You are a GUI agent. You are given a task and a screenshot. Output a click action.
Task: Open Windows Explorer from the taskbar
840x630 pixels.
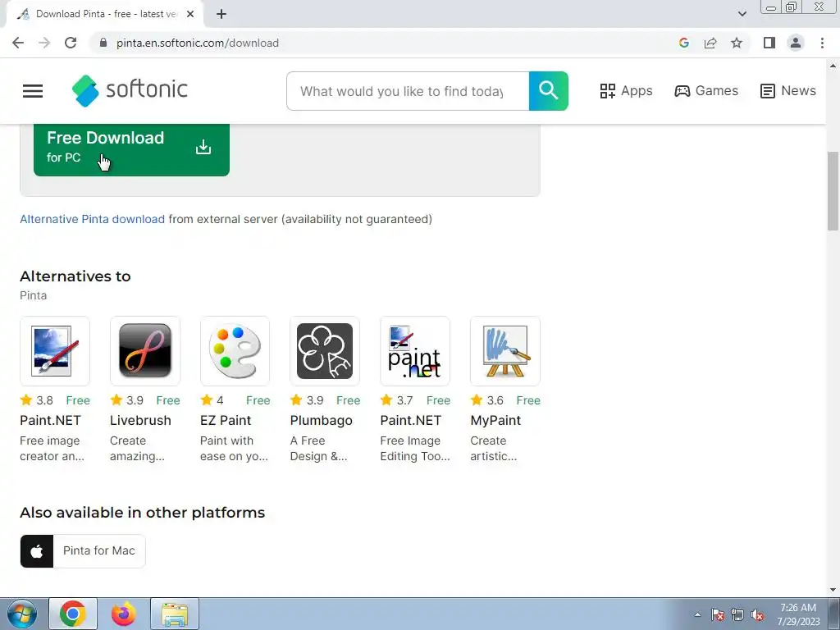pos(175,614)
